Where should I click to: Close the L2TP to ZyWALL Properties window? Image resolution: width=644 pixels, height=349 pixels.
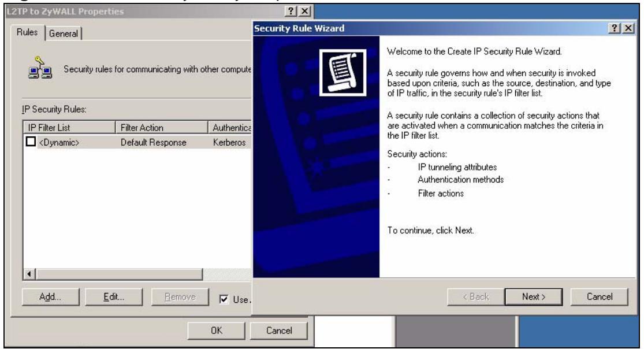304,11
